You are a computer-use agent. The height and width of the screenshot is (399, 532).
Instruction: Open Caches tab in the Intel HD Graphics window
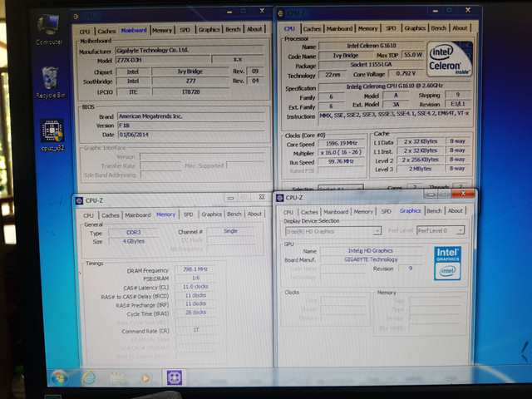click(309, 212)
